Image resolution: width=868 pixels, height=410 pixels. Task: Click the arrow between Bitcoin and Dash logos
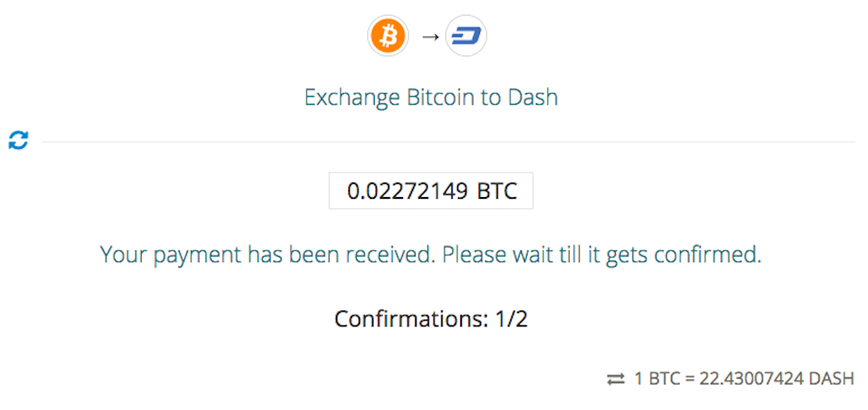[x=430, y=37]
